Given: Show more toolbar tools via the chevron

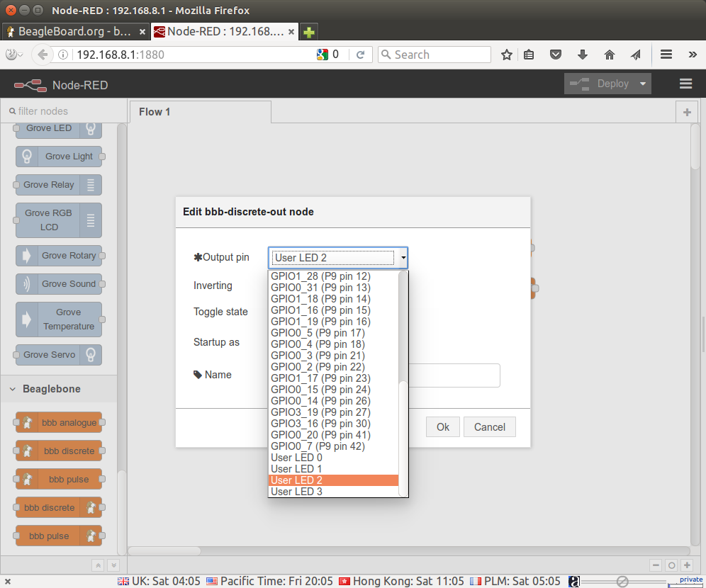Looking at the screenshot, I should point(693,55).
